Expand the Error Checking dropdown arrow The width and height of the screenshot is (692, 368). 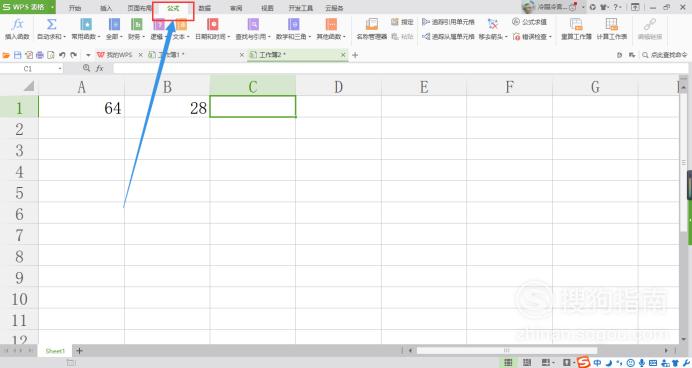[x=550, y=37]
